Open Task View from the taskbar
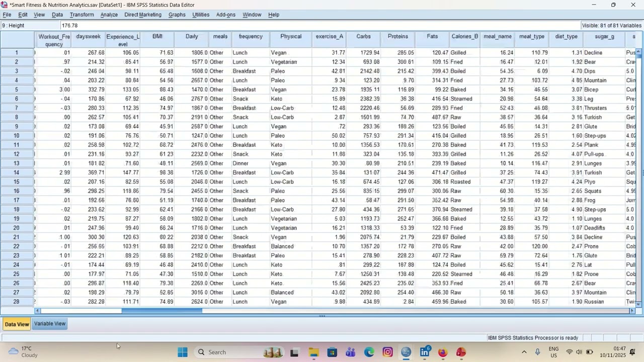The width and height of the screenshot is (644, 362). (295, 352)
